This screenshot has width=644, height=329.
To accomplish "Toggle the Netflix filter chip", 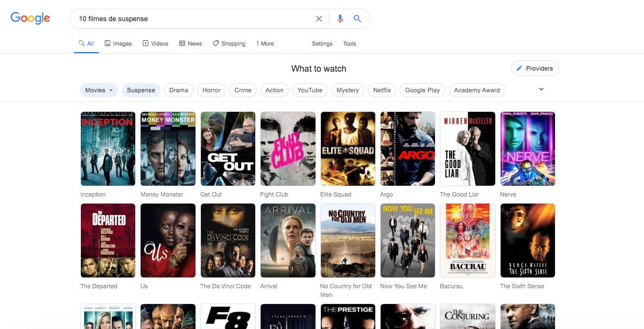I will pos(382,90).
